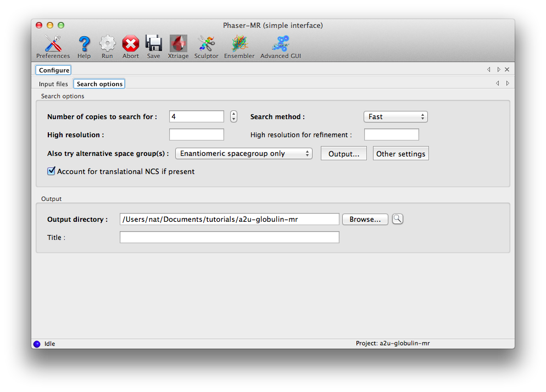The image size is (546, 392).
Task: Launch Xtriage from the toolbar
Action: click(178, 44)
